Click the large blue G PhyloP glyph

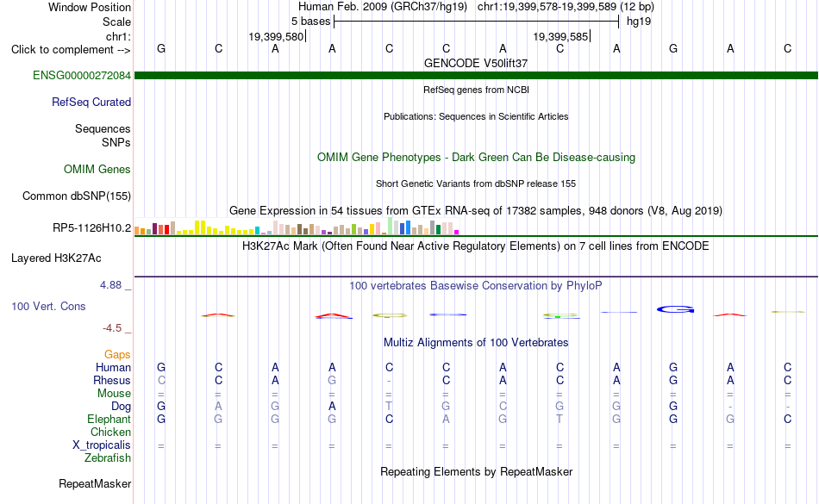coord(675,309)
